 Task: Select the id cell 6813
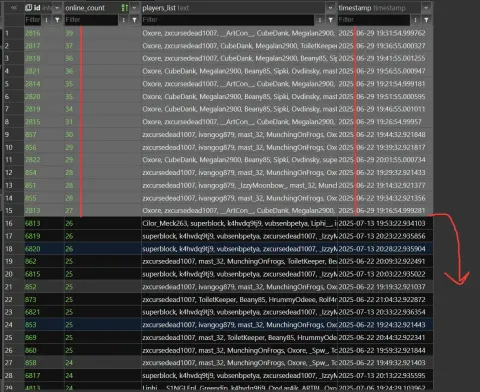(x=44, y=223)
